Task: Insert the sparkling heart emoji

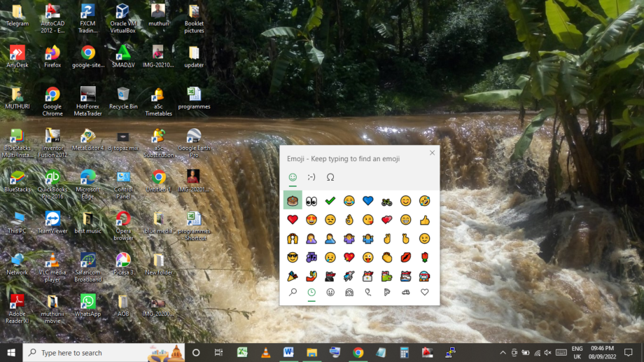Action: click(x=349, y=258)
